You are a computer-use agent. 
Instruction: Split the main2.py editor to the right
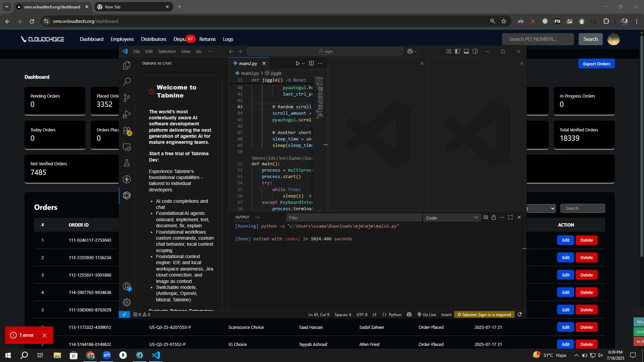click(311, 63)
